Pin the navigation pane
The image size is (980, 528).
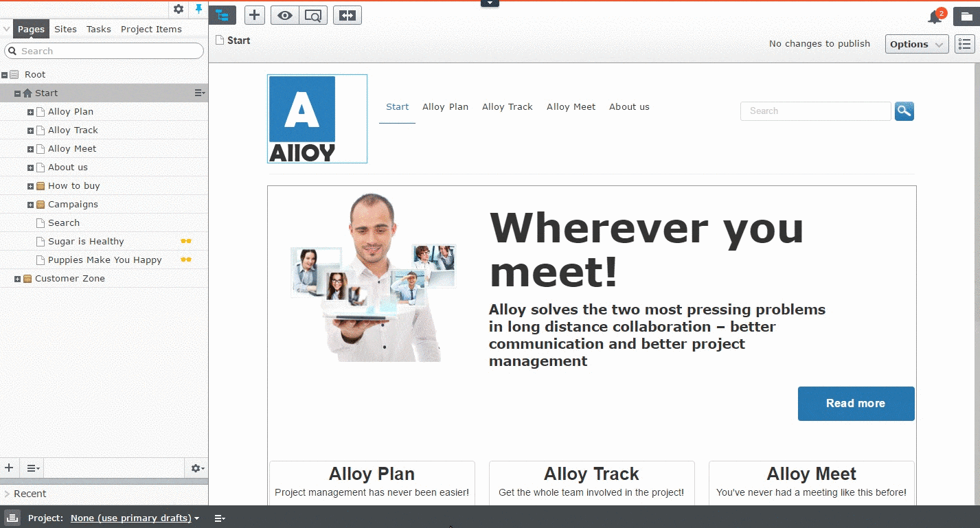click(x=199, y=9)
